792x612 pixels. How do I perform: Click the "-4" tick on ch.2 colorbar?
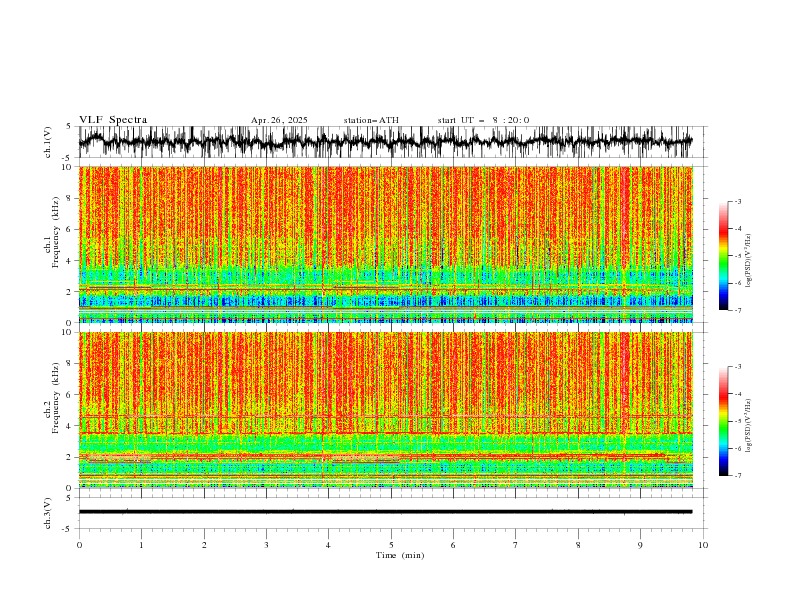pyautogui.click(x=737, y=394)
